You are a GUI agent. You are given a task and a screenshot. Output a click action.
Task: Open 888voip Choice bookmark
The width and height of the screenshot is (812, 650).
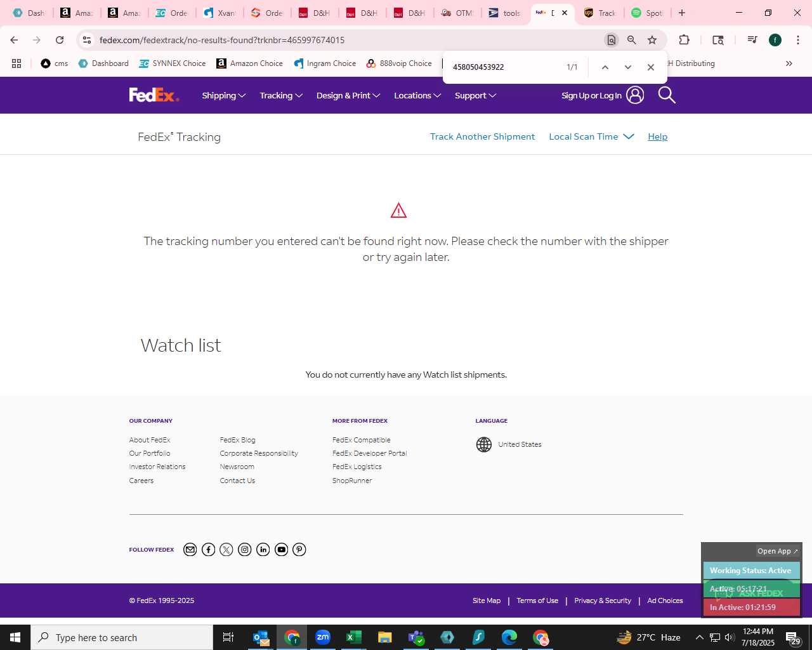click(399, 63)
